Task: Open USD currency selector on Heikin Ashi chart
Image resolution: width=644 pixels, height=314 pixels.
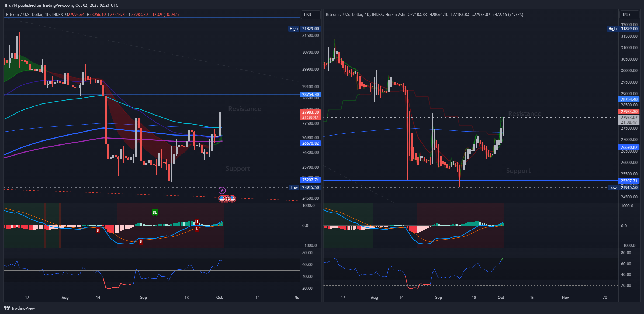Action: tap(629, 15)
